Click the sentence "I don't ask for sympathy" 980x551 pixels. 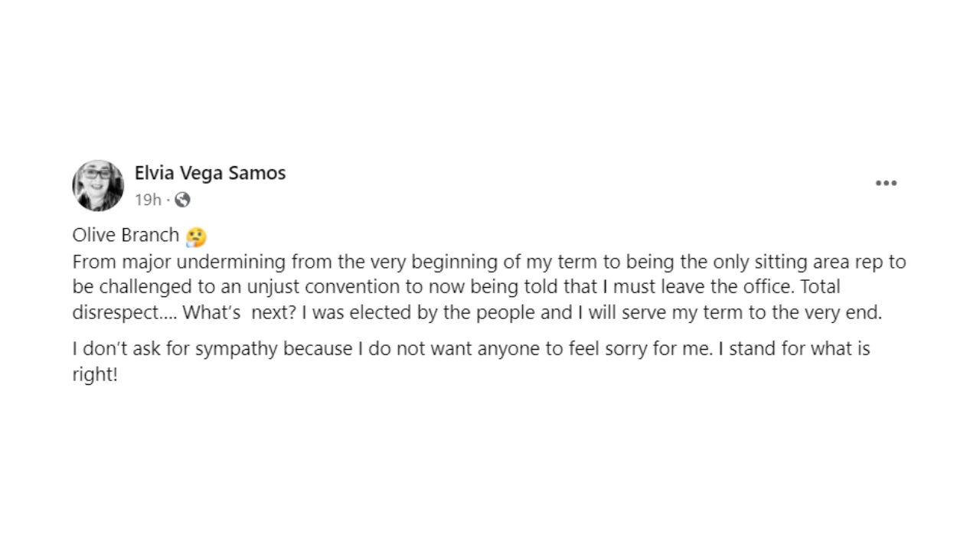click(175, 350)
